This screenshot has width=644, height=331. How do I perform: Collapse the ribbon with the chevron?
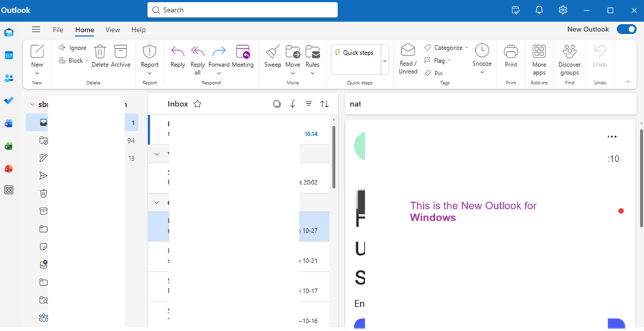pyautogui.click(x=628, y=82)
